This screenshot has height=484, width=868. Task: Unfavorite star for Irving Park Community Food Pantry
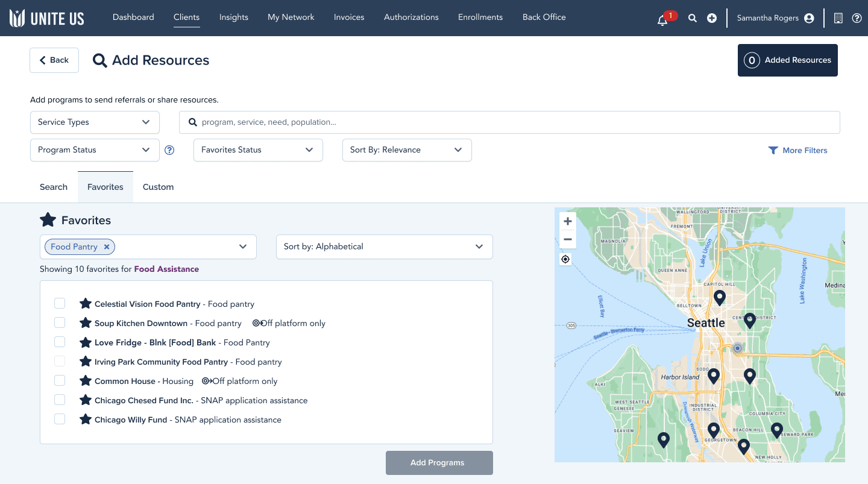click(x=86, y=361)
